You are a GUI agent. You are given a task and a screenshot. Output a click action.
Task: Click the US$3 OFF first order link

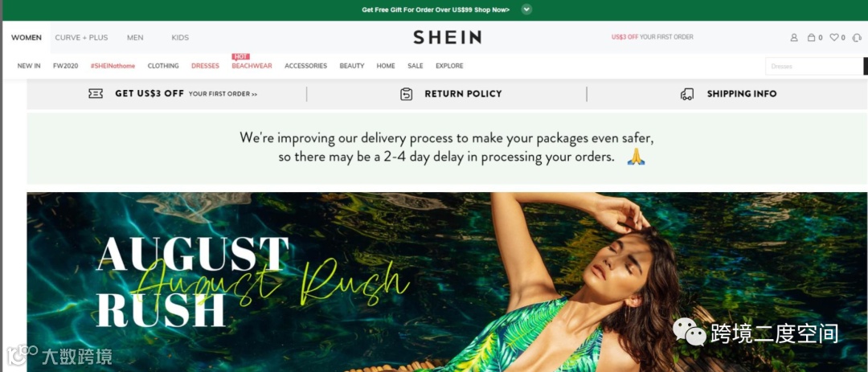click(652, 37)
